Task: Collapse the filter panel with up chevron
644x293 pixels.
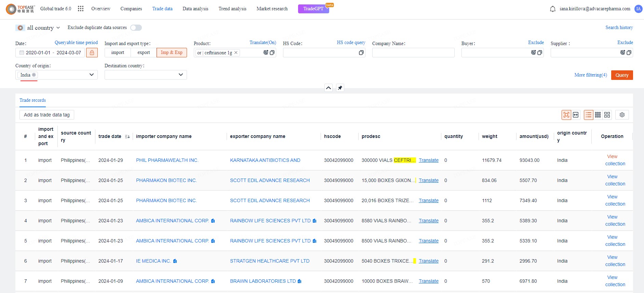Action: [x=328, y=88]
